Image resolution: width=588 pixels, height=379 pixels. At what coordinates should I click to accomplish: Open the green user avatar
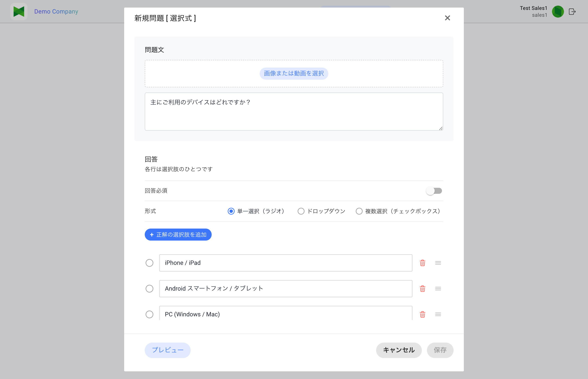[x=558, y=12]
